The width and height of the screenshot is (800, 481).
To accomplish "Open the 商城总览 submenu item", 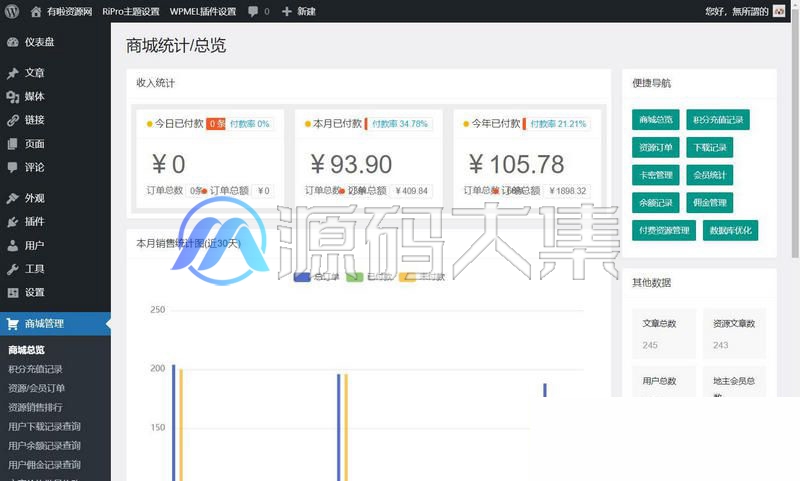I will coord(27,350).
